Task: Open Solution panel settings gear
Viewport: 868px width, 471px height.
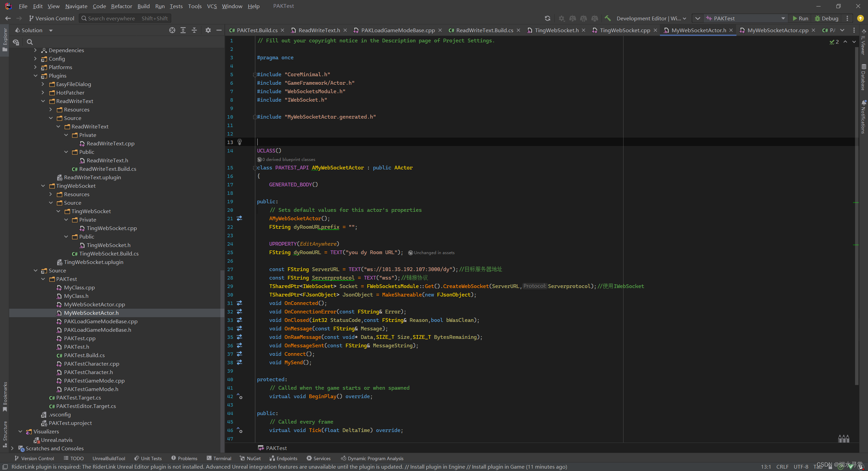Action: click(208, 30)
